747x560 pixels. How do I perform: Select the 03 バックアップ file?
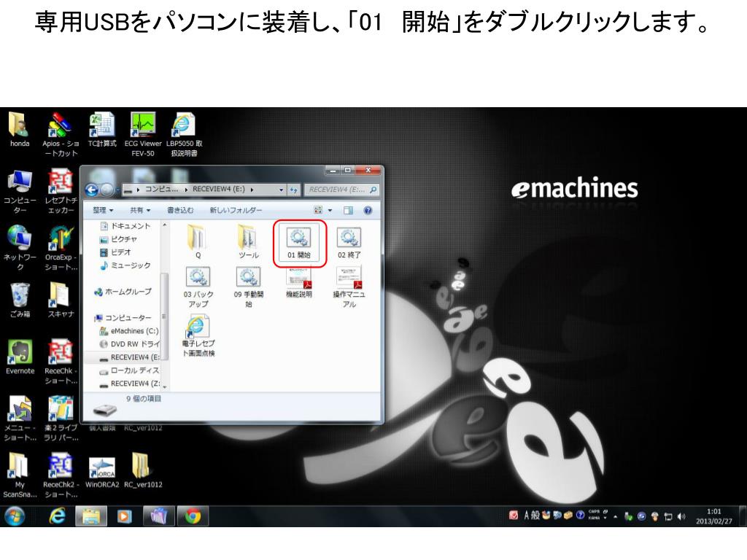click(x=198, y=287)
